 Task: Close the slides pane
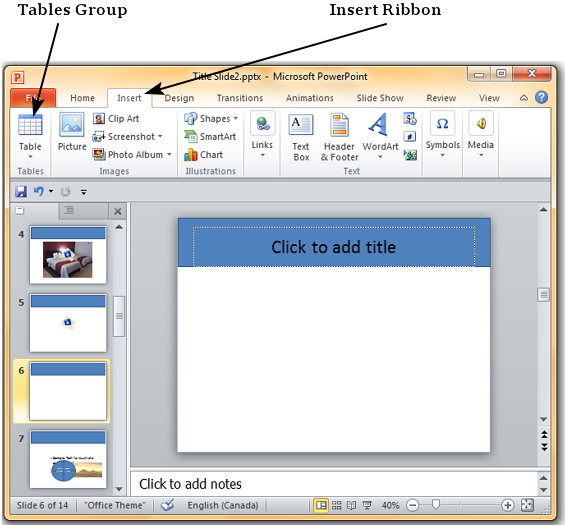tap(117, 211)
